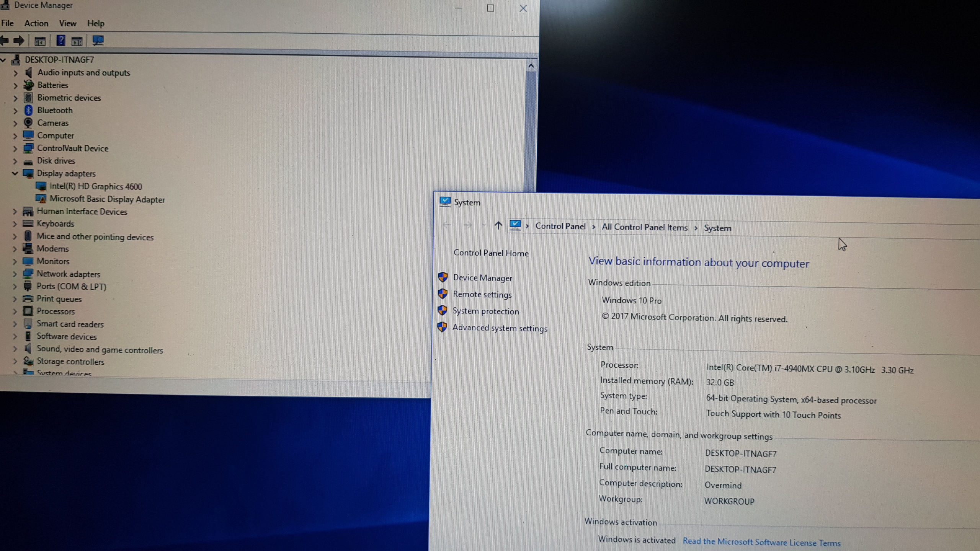Click the Up arrow in System window navigation

point(498,225)
